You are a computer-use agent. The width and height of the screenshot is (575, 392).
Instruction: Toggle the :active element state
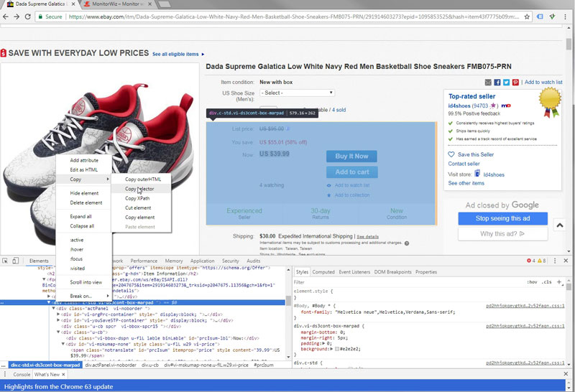(x=84, y=240)
